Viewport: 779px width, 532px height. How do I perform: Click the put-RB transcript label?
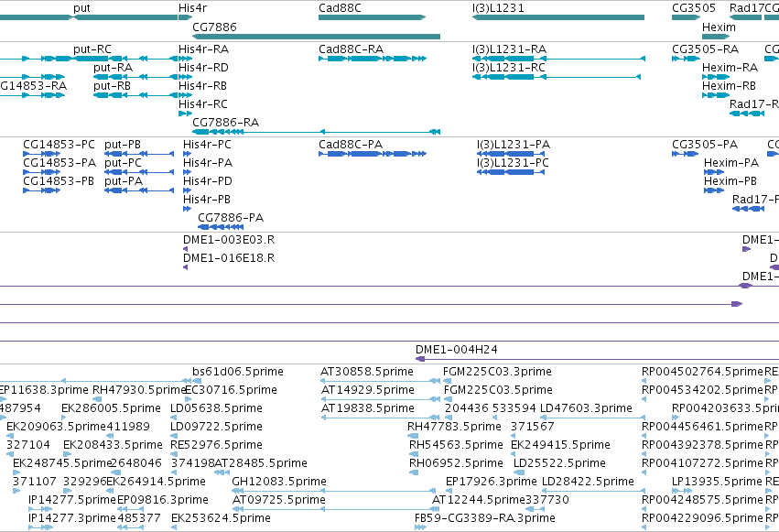112,86
